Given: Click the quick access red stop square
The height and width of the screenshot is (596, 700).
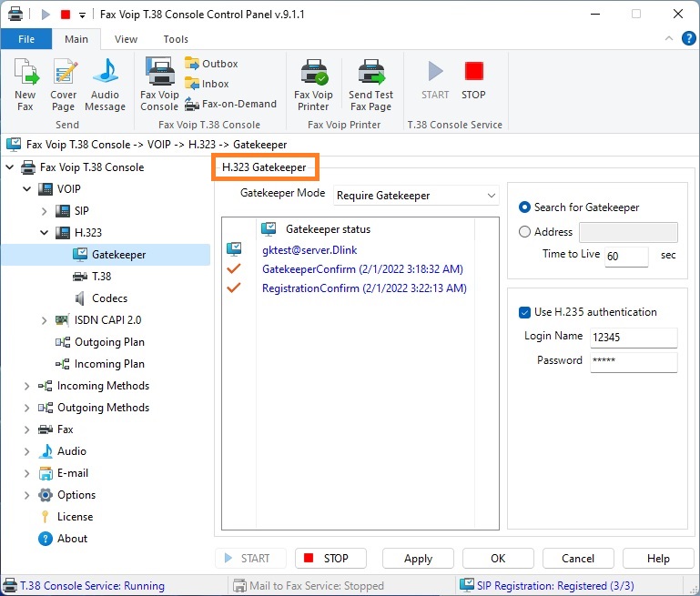Looking at the screenshot, I should [66, 15].
